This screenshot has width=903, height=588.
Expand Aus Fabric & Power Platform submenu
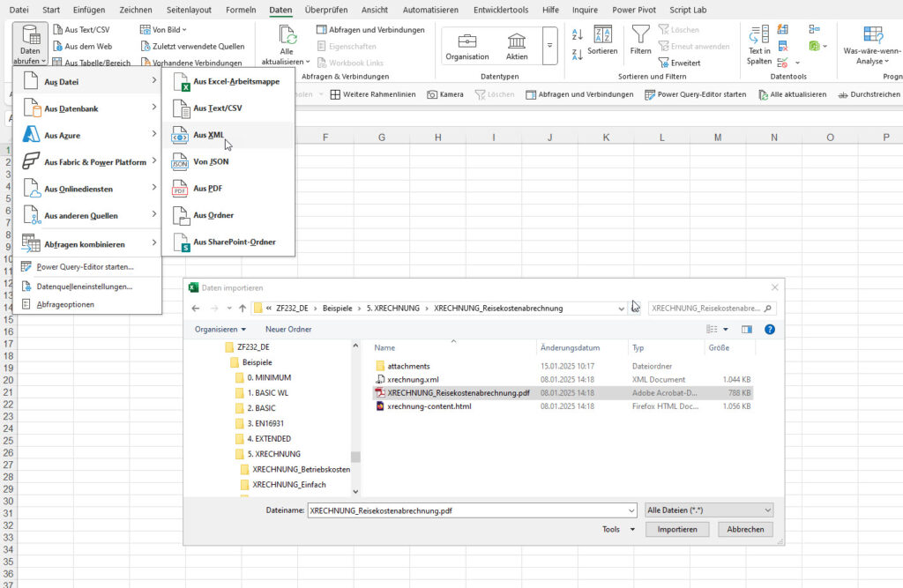tap(87, 162)
